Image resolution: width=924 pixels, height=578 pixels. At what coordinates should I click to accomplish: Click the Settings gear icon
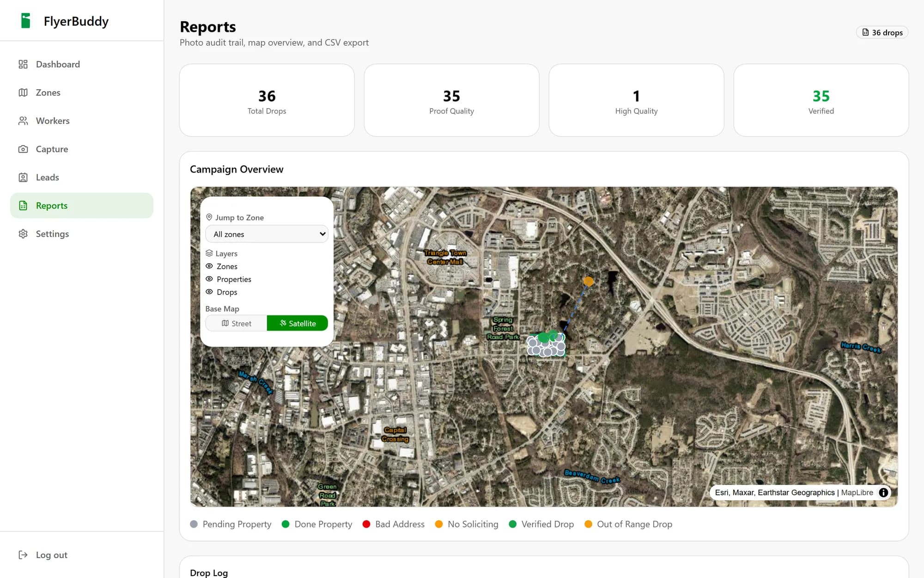(x=23, y=234)
